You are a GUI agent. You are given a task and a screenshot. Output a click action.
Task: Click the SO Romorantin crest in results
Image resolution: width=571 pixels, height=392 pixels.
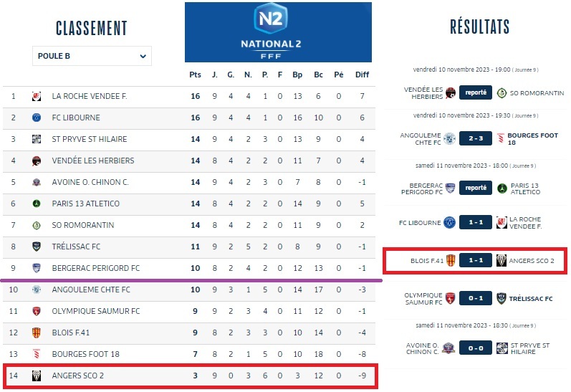coord(502,92)
